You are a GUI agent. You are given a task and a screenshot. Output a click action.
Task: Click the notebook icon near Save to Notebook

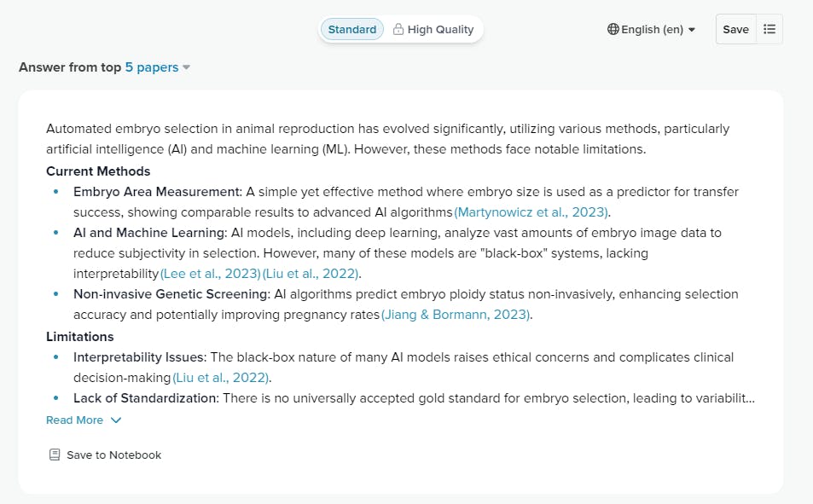tap(55, 455)
